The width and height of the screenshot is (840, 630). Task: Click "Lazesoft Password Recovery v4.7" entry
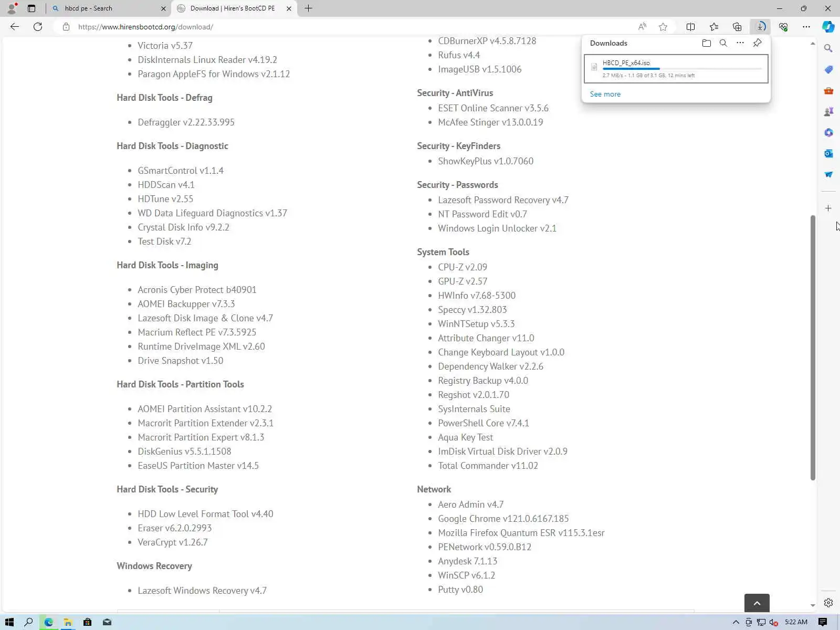(503, 200)
